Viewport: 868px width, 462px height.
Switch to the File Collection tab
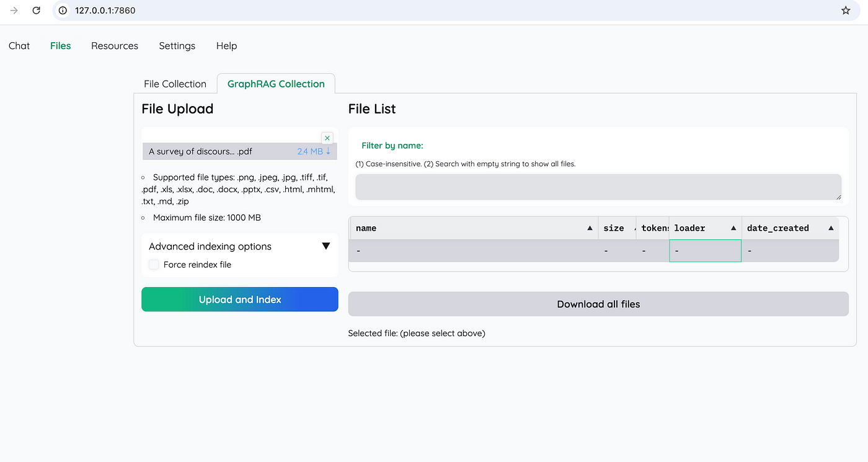coord(175,83)
